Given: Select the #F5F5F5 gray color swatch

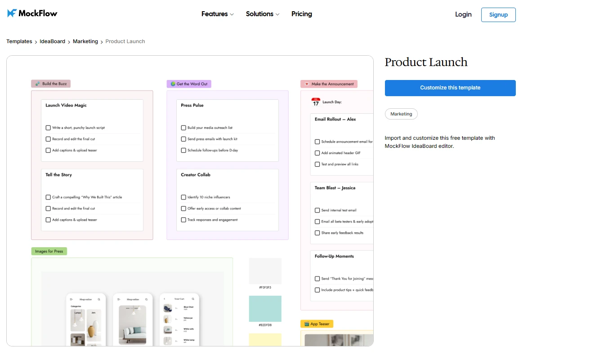Looking at the screenshot, I should (x=265, y=271).
